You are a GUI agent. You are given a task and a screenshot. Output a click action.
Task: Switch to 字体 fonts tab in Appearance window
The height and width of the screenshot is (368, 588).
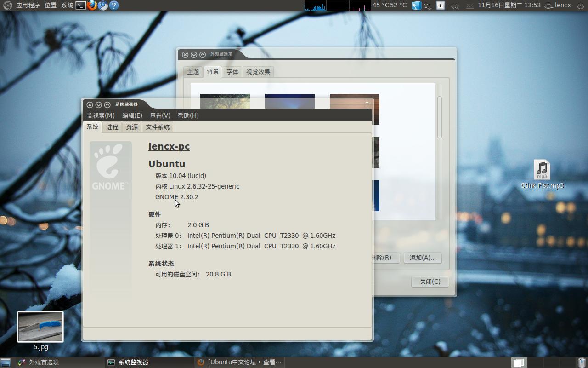point(232,72)
